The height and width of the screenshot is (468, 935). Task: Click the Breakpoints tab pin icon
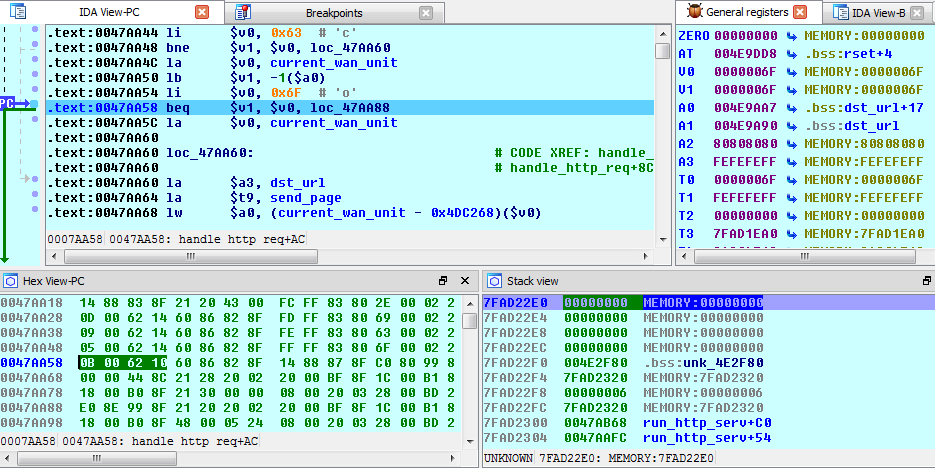click(242, 12)
